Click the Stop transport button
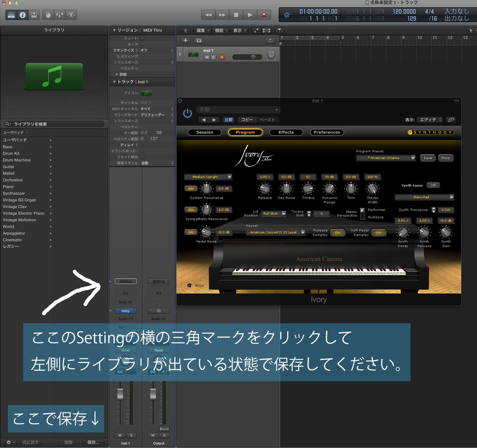477x448 pixels. tap(236, 15)
